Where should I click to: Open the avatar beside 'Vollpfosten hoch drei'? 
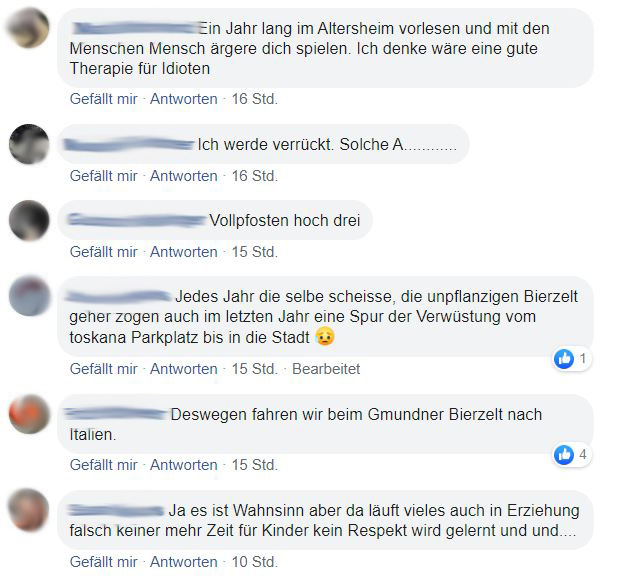(29, 220)
